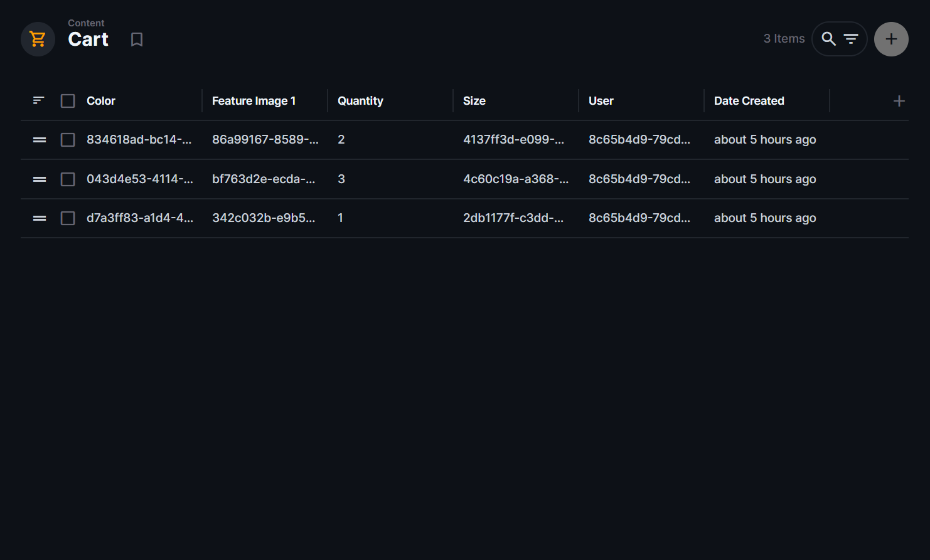The height and width of the screenshot is (560, 930).
Task: Click the drag handle on the second row
Action: (x=39, y=179)
